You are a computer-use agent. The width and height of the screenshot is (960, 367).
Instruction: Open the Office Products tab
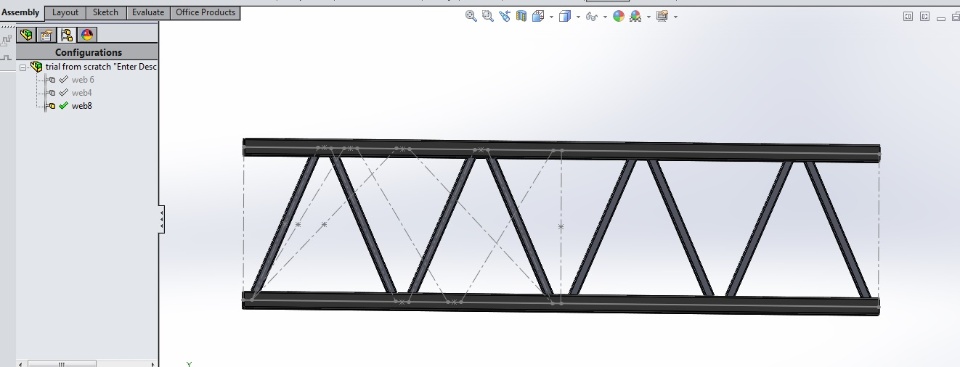click(x=205, y=12)
